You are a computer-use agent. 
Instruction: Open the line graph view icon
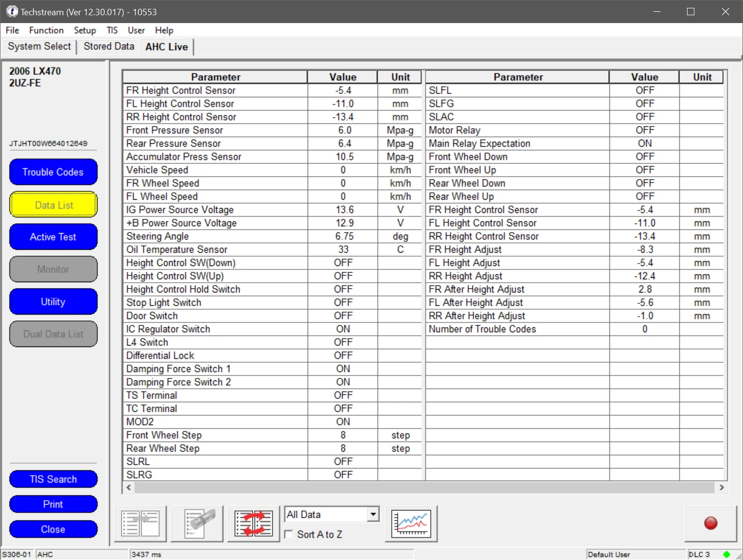411,524
